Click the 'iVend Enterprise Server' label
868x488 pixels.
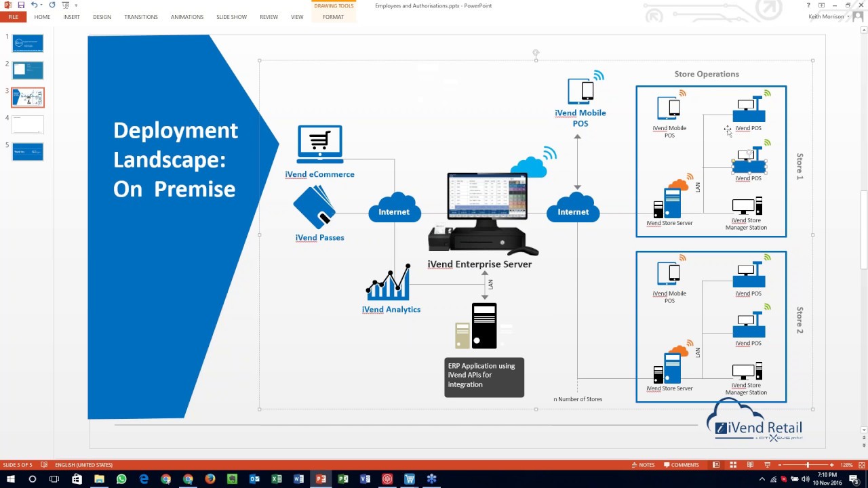[479, 264]
